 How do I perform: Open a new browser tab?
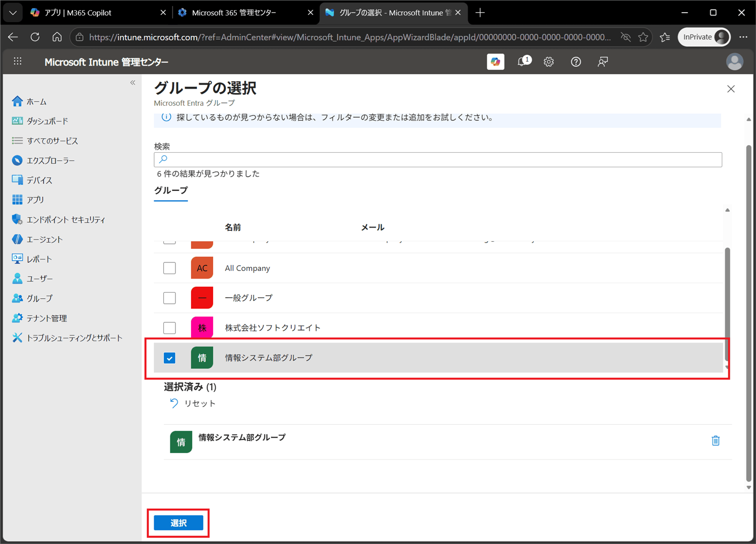coord(480,13)
